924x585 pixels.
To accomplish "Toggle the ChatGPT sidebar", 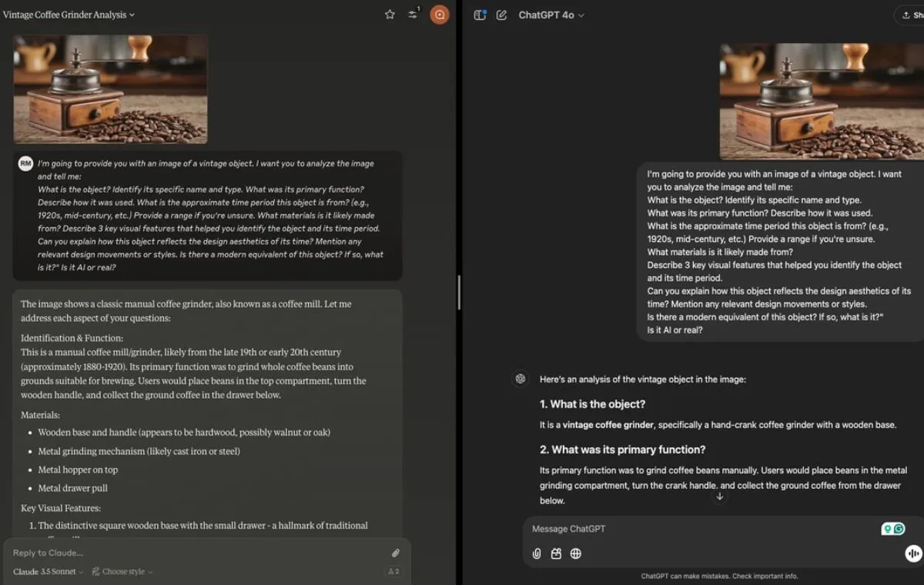I will pyautogui.click(x=480, y=15).
